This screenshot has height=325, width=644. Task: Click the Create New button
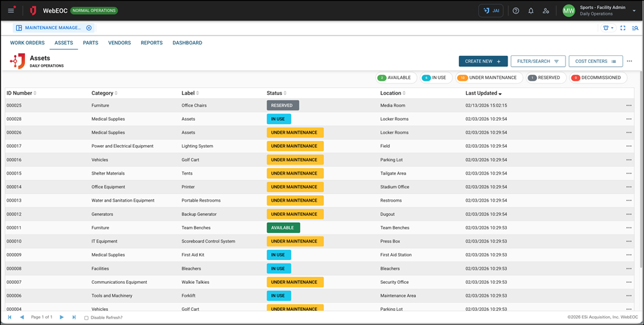[483, 62]
